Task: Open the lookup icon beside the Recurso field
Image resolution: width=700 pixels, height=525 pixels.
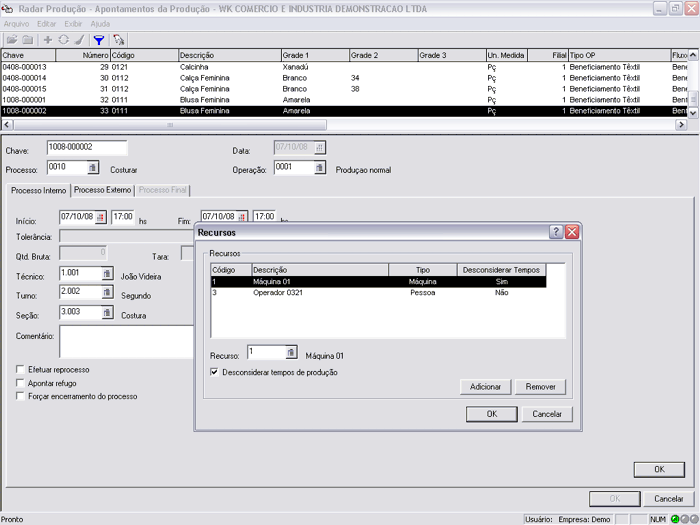Action: pos(290,353)
